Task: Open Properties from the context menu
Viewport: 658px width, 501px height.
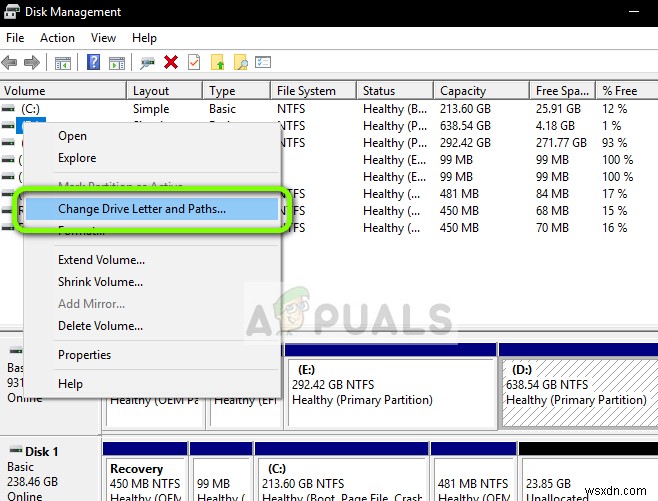Action: pyautogui.click(x=152, y=355)
